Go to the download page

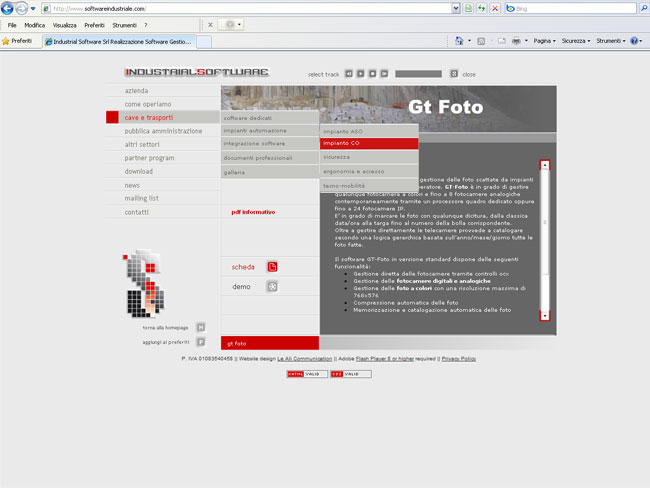click(138, 171)
